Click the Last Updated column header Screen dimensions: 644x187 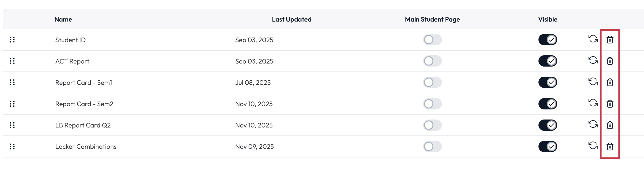point(292,19)
